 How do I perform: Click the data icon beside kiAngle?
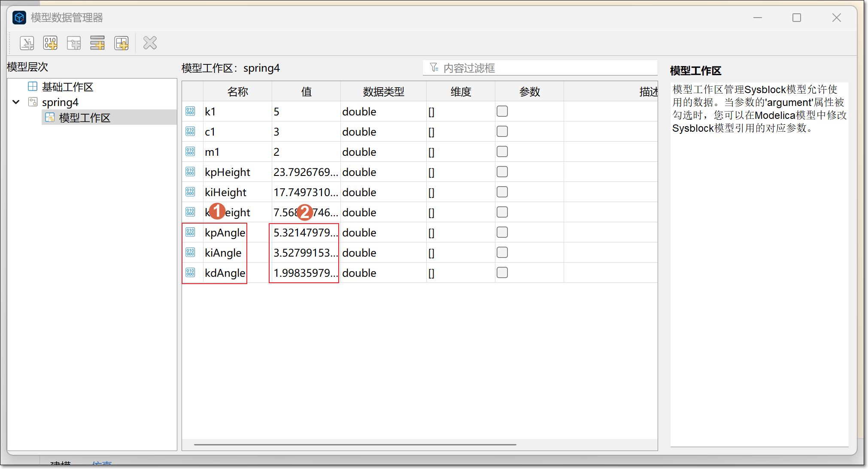pyautogui.click(x=190, y=253)
